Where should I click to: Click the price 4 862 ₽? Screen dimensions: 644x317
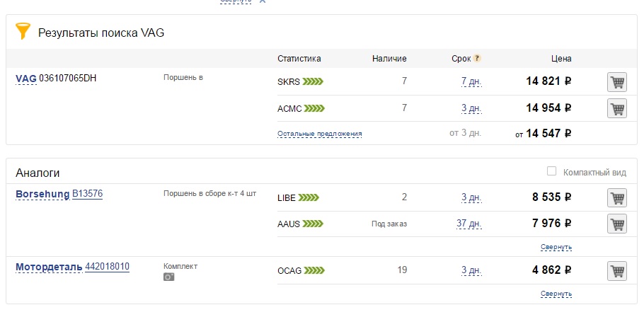coord(552,270)
